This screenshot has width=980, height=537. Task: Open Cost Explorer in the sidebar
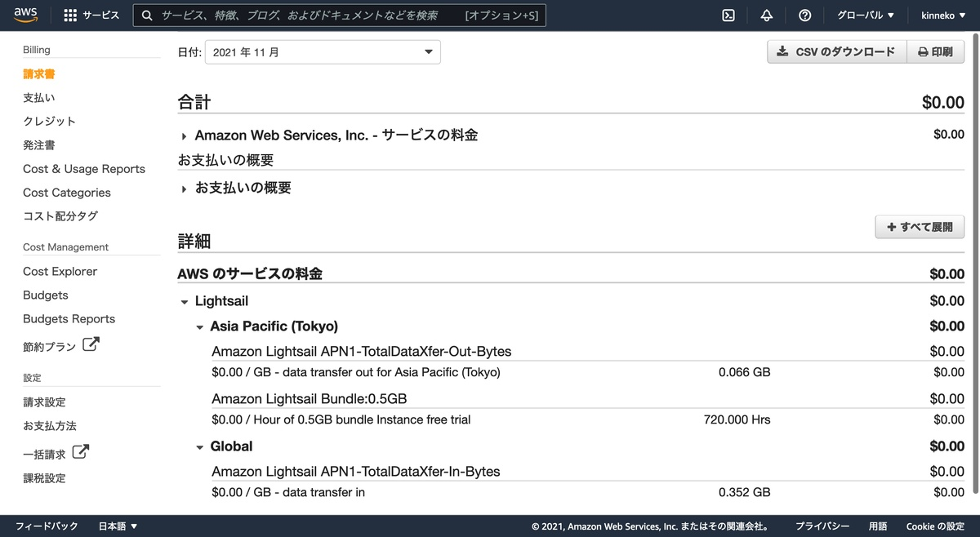click(x=60, y=272)
